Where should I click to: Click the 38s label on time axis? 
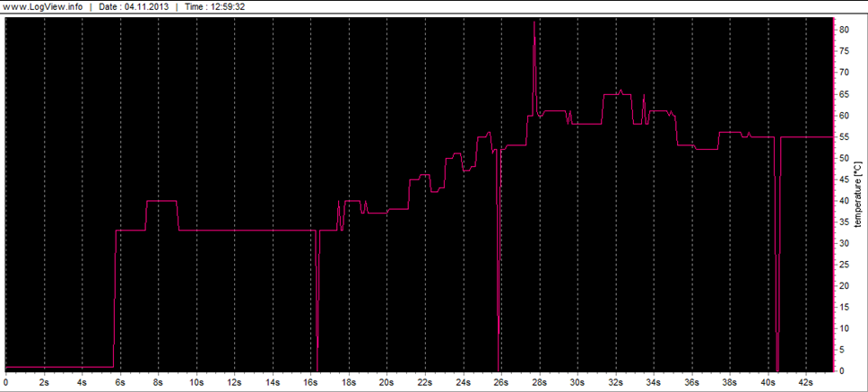(730, 382)
